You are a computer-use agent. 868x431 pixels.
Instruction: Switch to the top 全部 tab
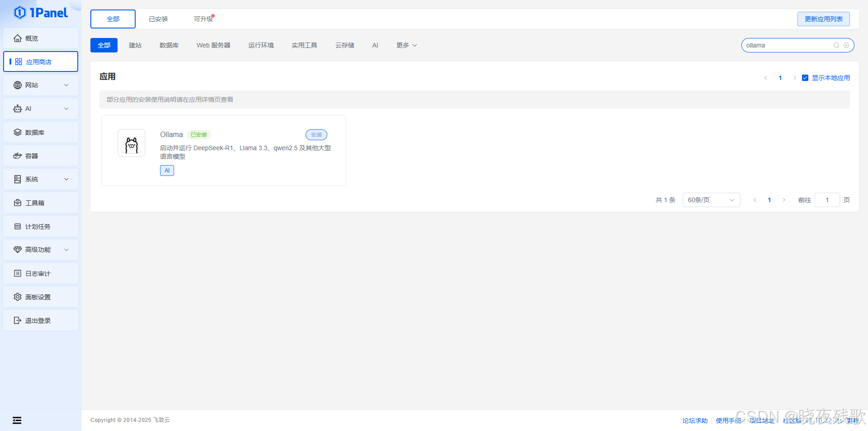click(113, 19)
